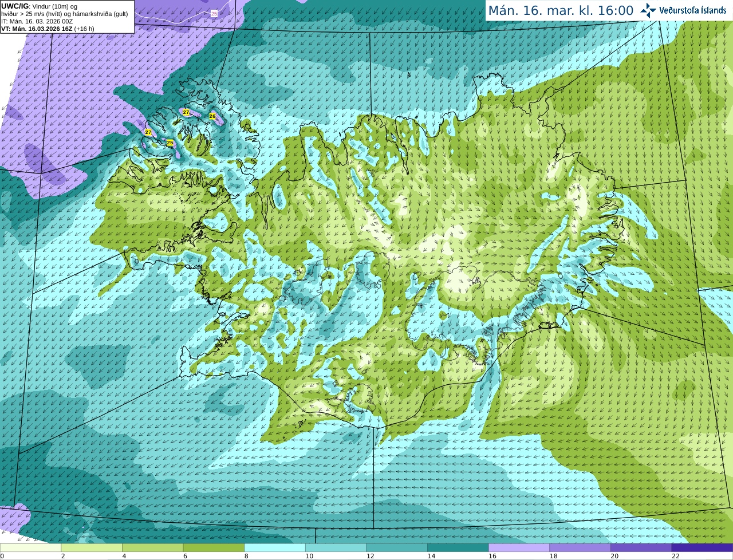Select the 10–12 m/s light teal swatch

click(336, 548)
